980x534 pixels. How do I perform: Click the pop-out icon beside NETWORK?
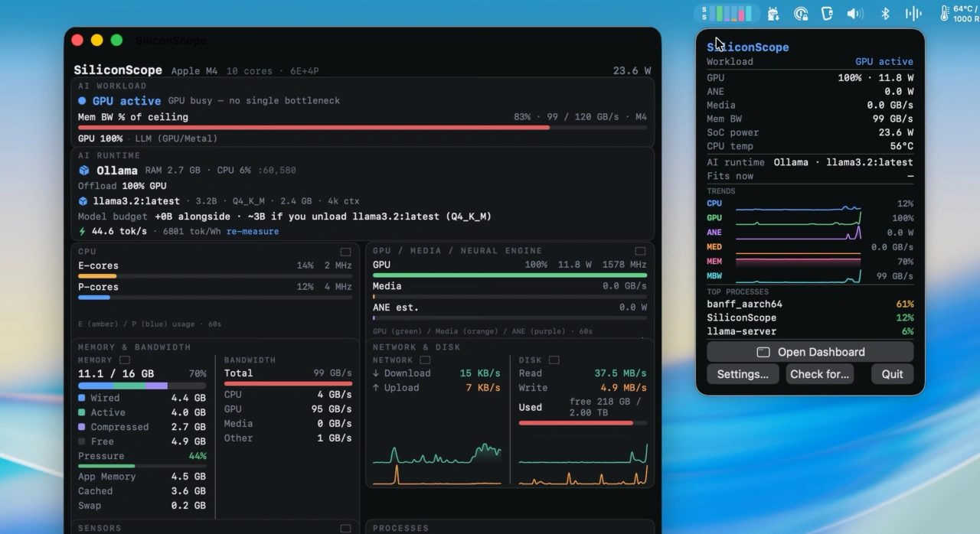(x=425, y=360)
